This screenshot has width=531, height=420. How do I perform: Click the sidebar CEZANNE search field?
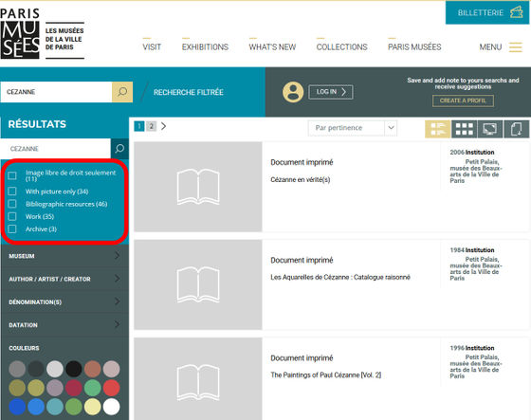tap(56, 148)
